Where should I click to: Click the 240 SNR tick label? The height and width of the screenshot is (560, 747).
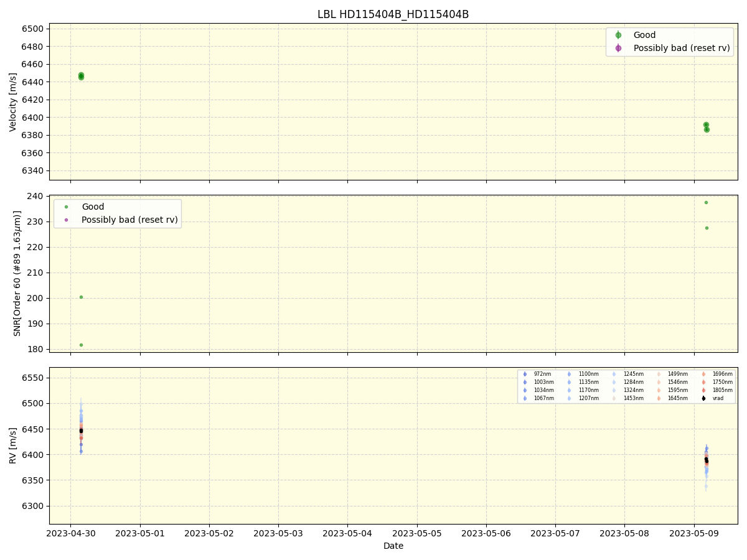[x=35, y=196]
